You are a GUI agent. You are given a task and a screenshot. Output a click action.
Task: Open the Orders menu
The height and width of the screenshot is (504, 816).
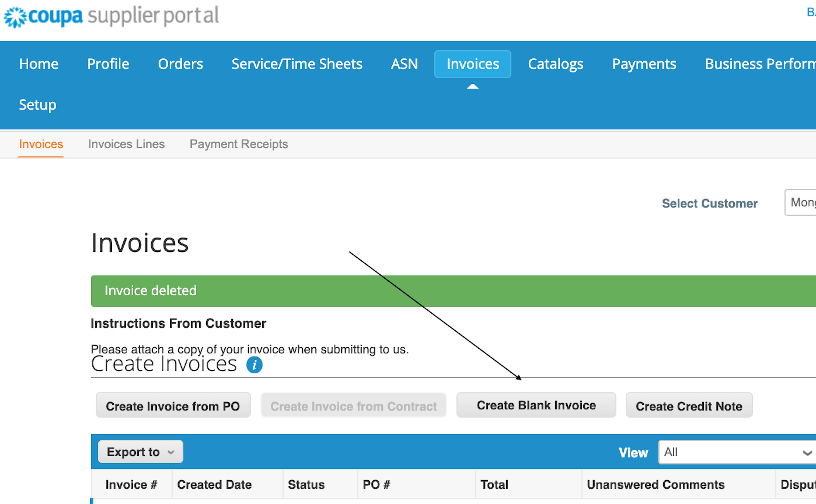(x=180, y=64)
